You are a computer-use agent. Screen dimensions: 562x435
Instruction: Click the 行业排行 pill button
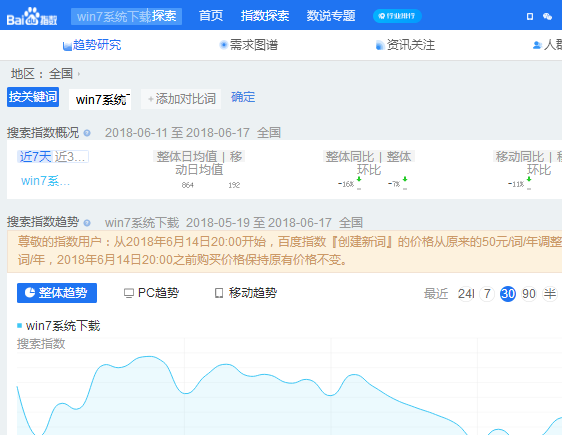click(397, 16)
